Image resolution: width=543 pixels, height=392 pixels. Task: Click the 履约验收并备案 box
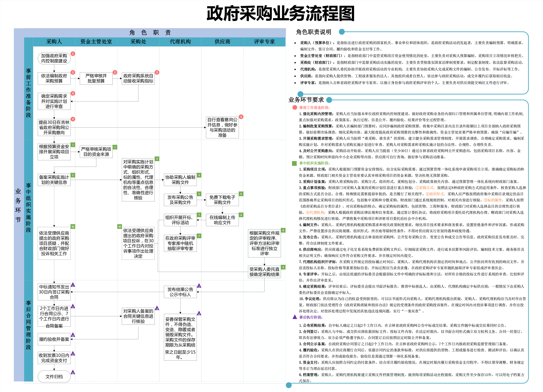tap(54, 339)
